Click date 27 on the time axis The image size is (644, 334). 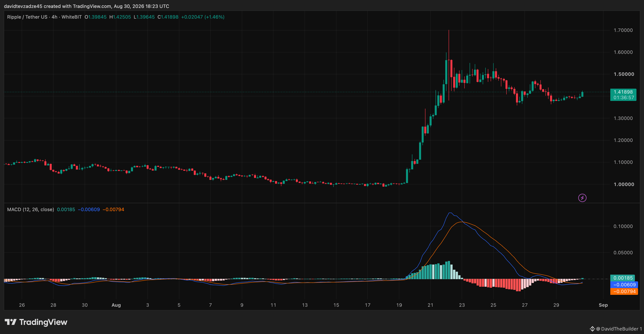click(525, 305)
